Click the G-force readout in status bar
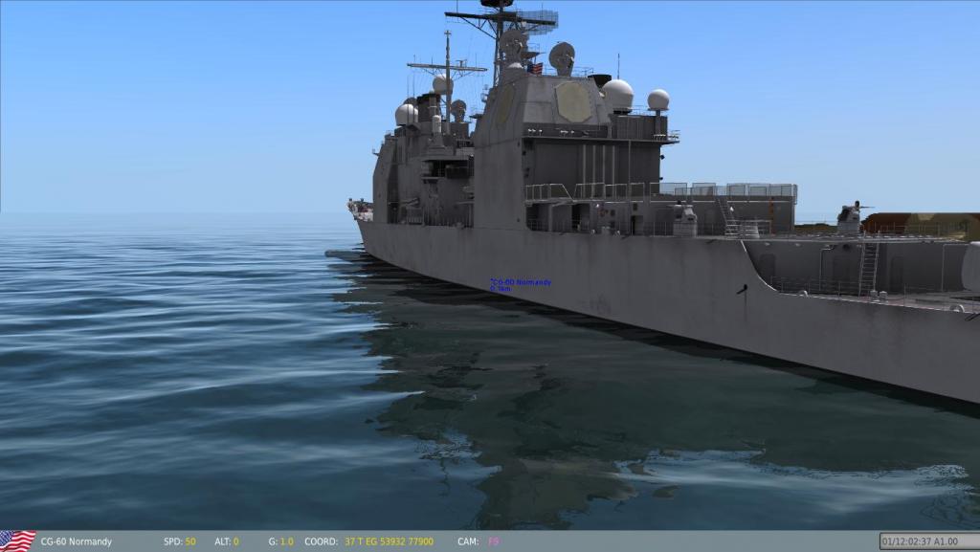 click(286, 541)
